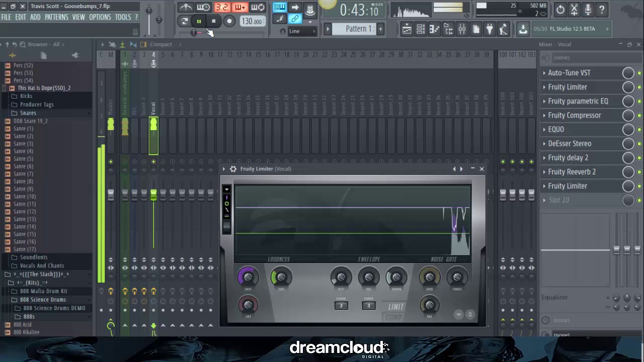Expand the Producer Tags folder
This screenshot has height=362, width=644.
37,105
